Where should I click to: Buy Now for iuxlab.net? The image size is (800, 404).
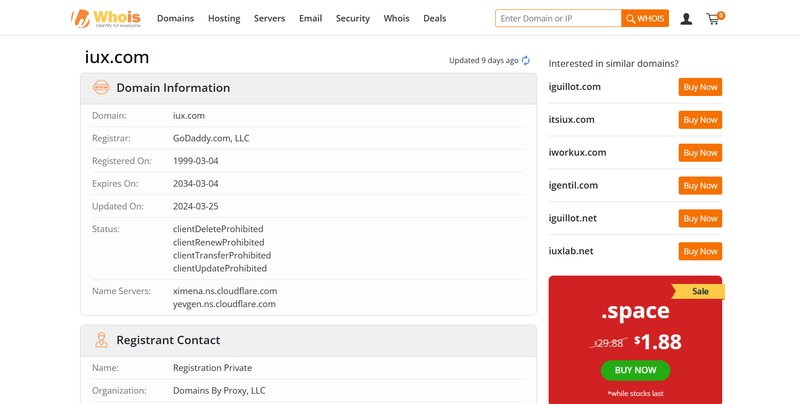700,251
